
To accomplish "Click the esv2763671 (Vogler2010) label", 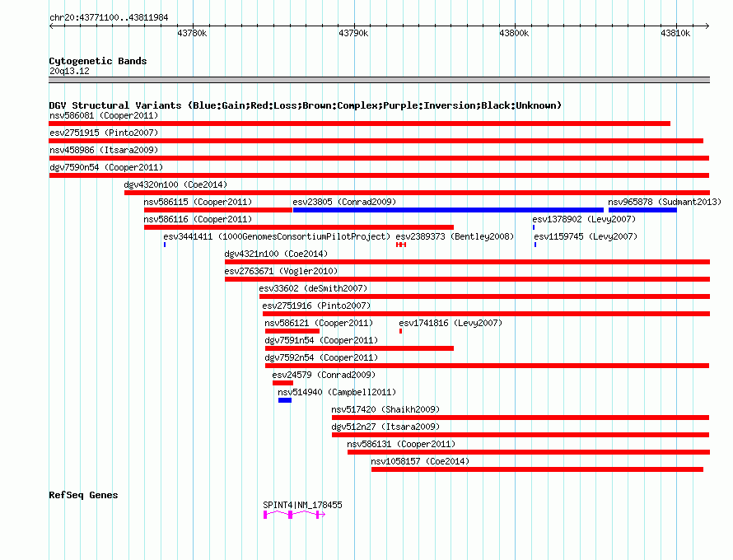I will (281, 271).
